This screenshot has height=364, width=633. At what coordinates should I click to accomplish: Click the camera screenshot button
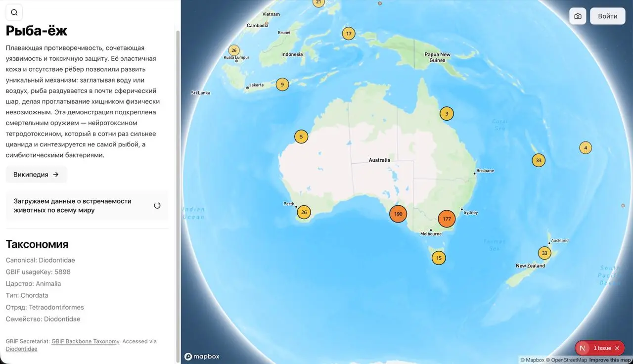[x=578, y=16]
